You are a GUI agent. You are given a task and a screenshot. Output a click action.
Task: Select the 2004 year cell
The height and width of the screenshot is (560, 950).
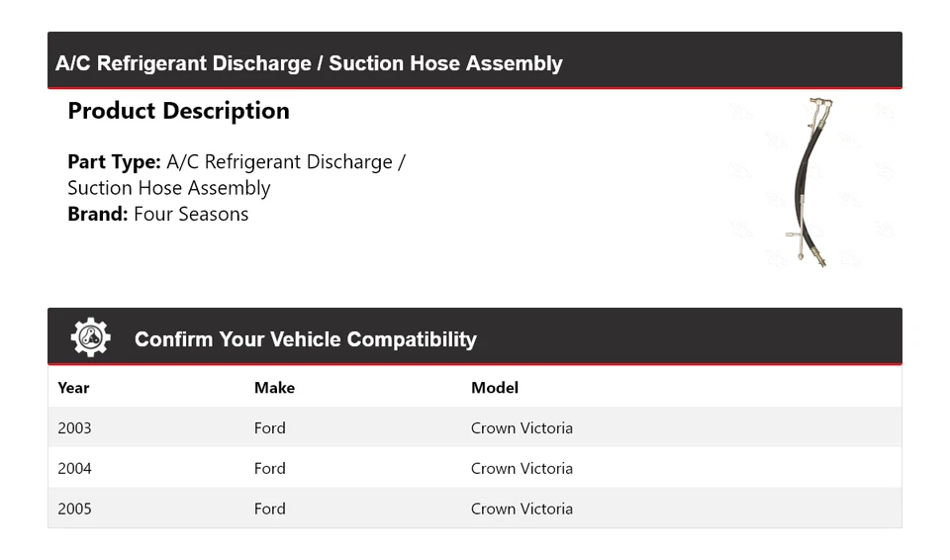click(74, 469)
